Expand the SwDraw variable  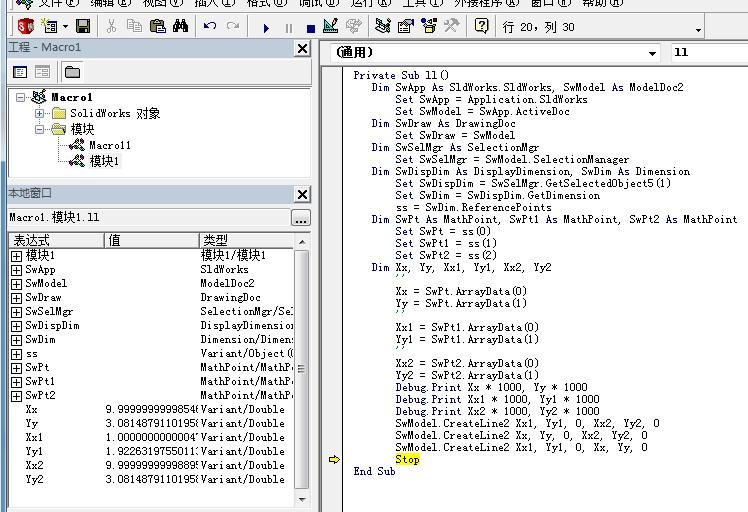(16, 298)
